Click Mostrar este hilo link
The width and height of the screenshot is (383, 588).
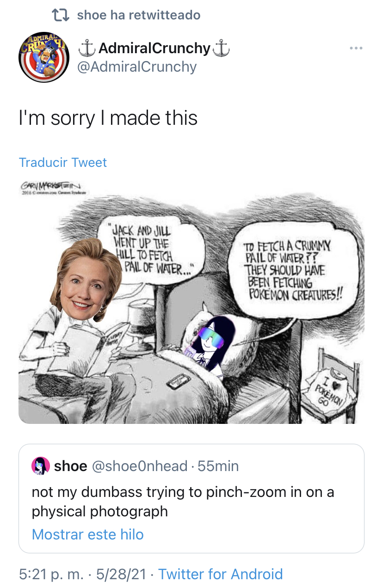(x=88, y=534)
